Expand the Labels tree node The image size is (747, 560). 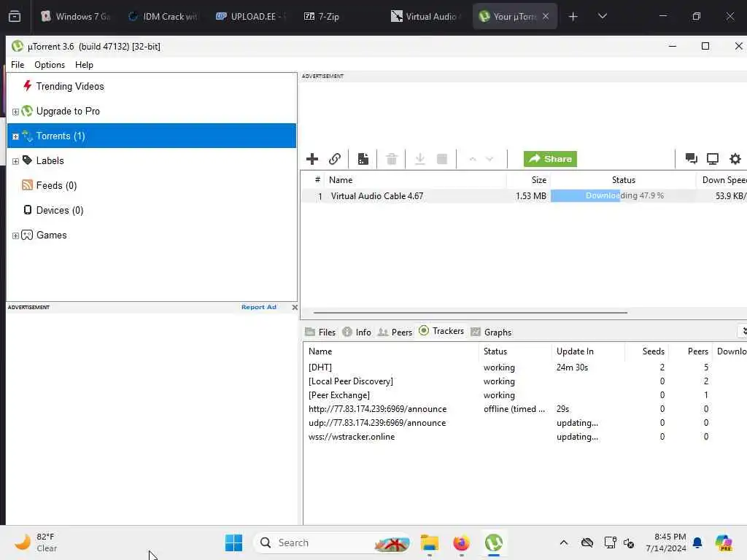15,161
